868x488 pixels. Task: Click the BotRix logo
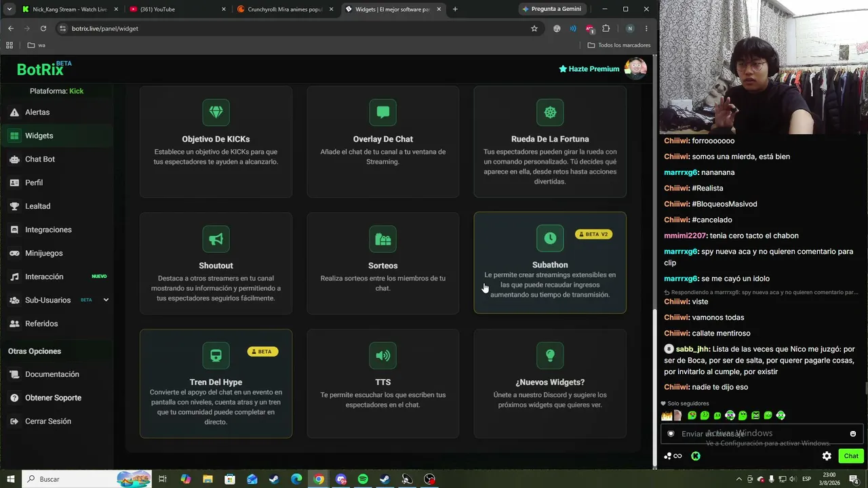coord(44,68)
